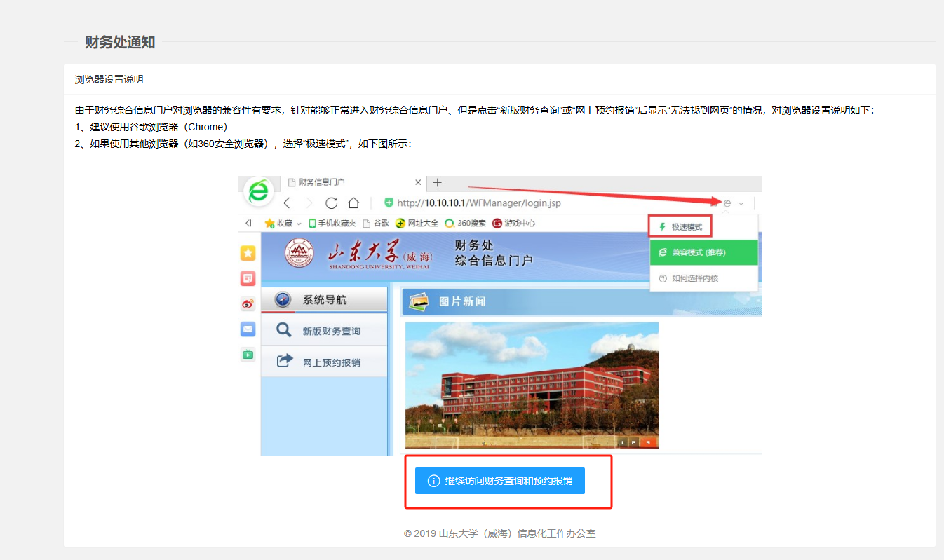Close the 财务信息门户 tab via its x
Screen dimensions: 944x560
click(x=419, y=182)
